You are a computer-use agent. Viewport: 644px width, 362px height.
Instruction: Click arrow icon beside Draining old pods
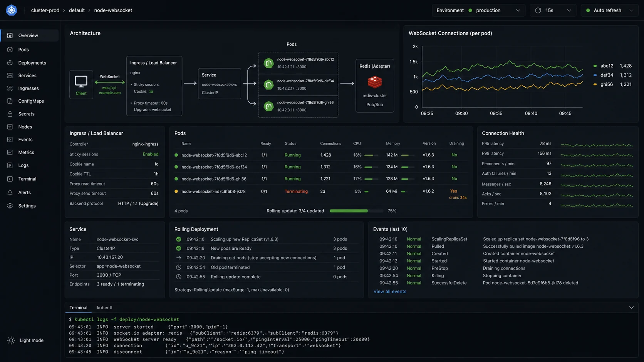(x=179, y=258)
